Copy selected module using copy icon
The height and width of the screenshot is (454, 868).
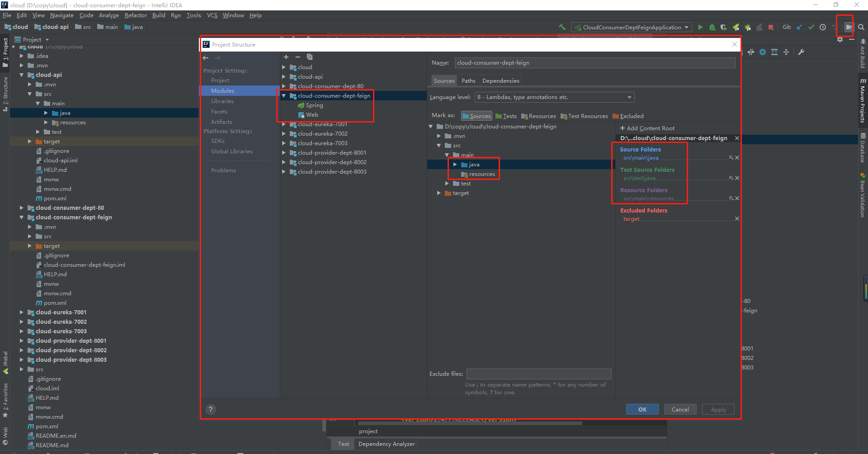(310, 57)
